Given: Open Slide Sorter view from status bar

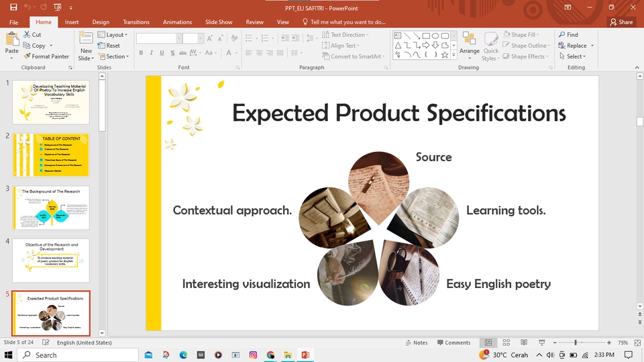Looking at the screenshot, I should click(506, 343).
